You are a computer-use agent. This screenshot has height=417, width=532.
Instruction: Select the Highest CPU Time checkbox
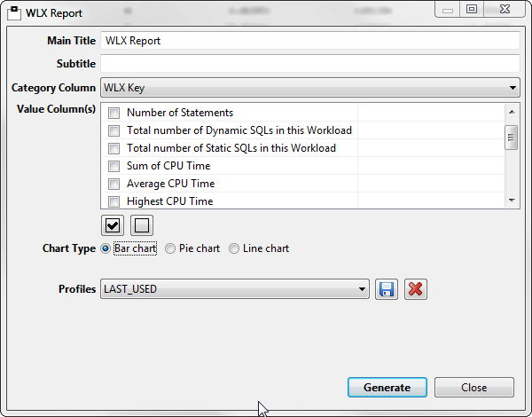pos(113,201)
